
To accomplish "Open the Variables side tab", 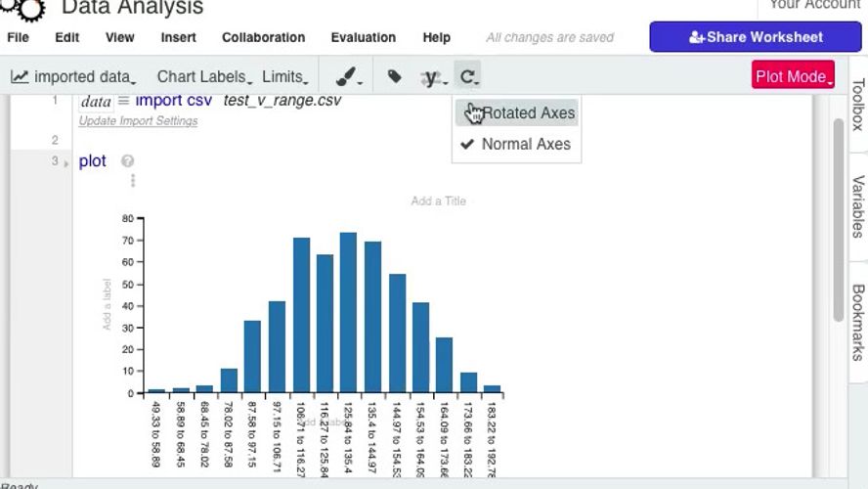I will click(857, 206).
